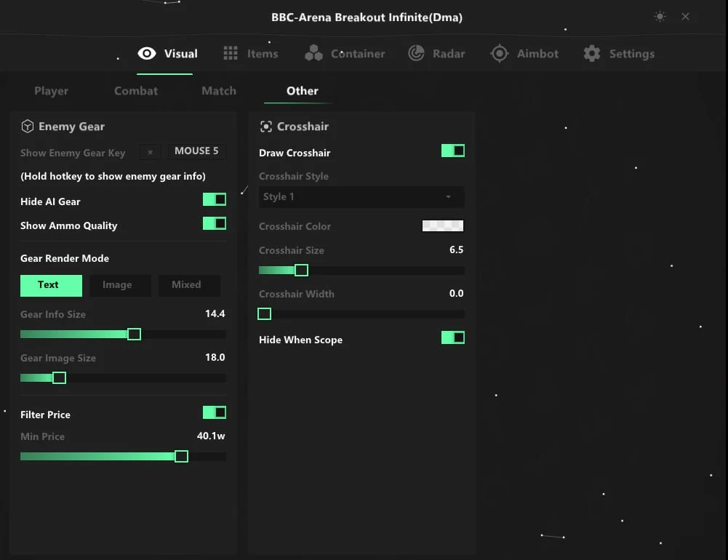
Task: Open the Container section icon
Action: click(314, 53)
